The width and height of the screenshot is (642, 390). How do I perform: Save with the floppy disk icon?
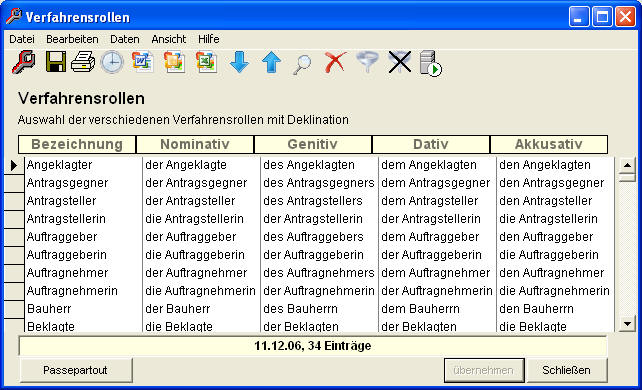(56, 62)
